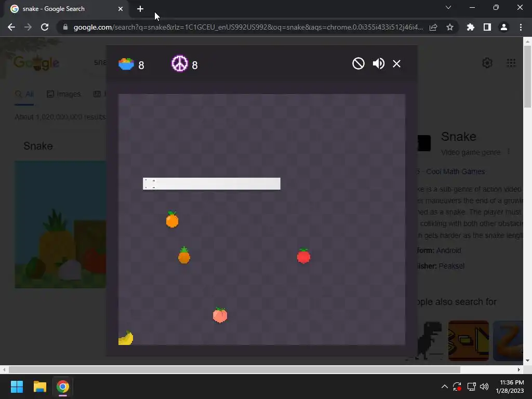Open the Dinosaur Game related thumbnail

(429, 341)
